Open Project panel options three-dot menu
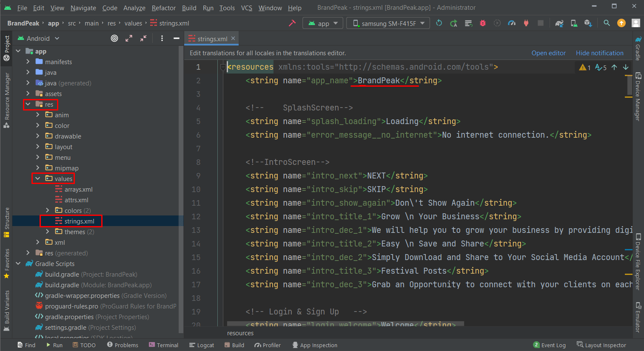 click(162, 38)
